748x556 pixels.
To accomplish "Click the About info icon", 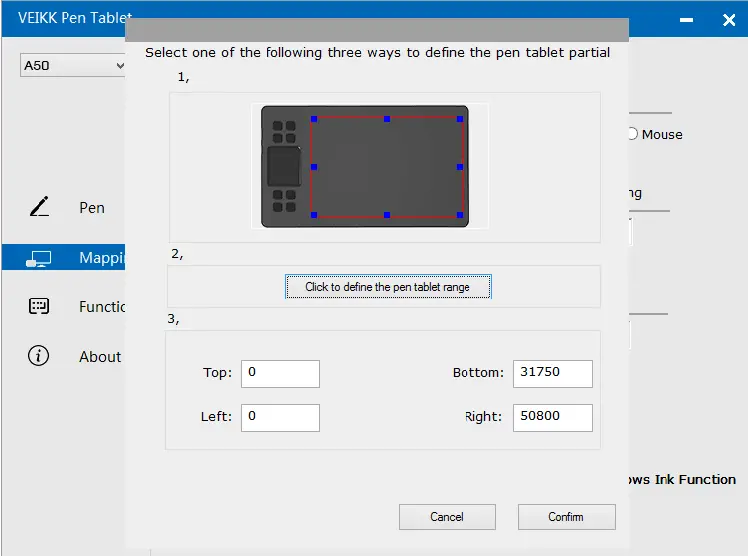I will (39, 356).
